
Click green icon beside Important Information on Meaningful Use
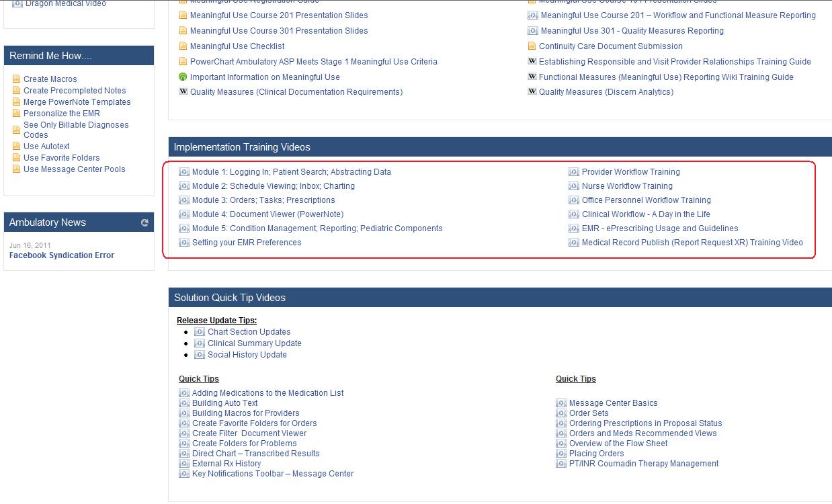(x=183, y=77)
